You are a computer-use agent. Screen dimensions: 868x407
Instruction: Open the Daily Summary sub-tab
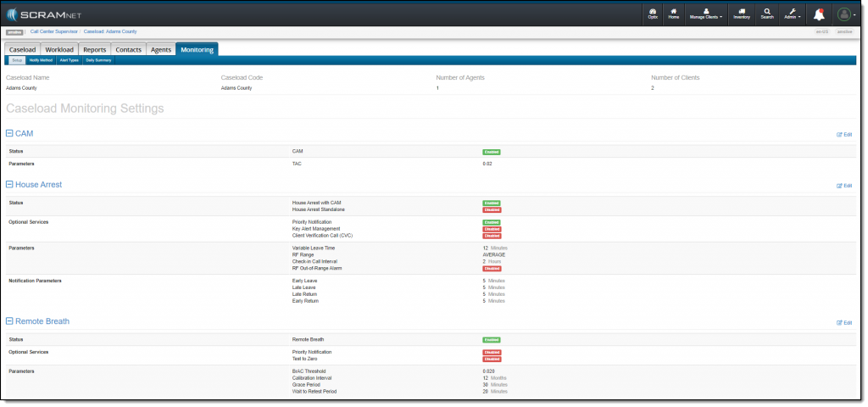click(98, 60)
